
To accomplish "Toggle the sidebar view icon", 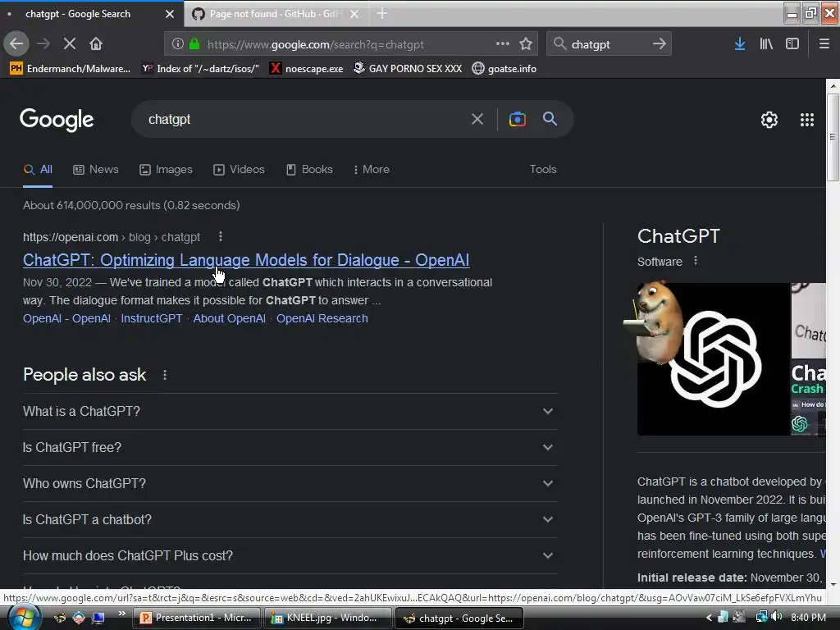I will [x=792, y=44].
